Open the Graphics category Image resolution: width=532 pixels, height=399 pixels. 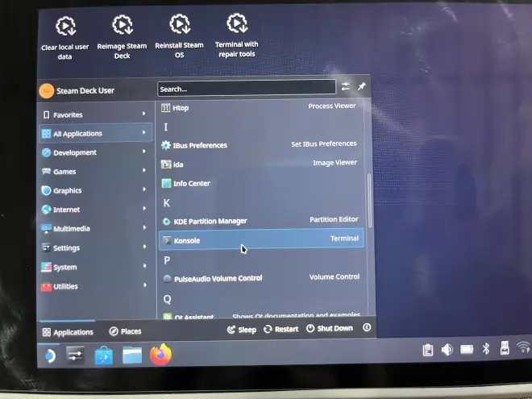tap(96, 190)
